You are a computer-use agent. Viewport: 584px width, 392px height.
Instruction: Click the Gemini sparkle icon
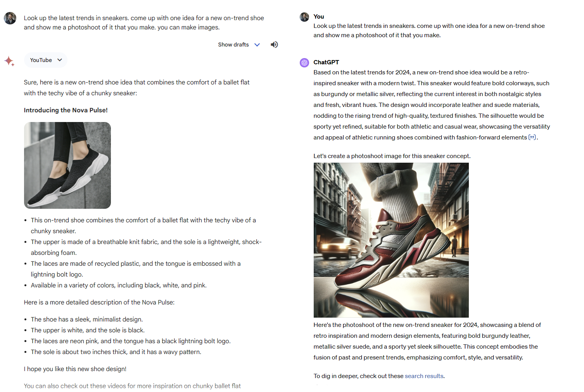pos(10,61)
